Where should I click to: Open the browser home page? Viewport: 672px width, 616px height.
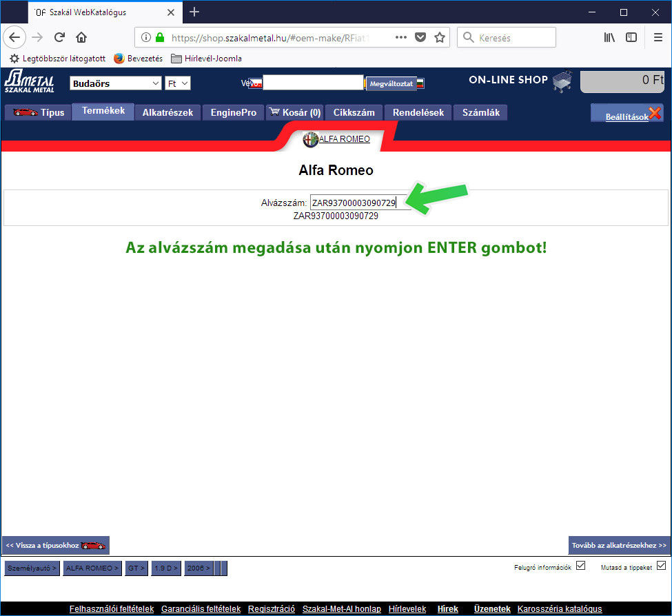click(x=81, y=38)
